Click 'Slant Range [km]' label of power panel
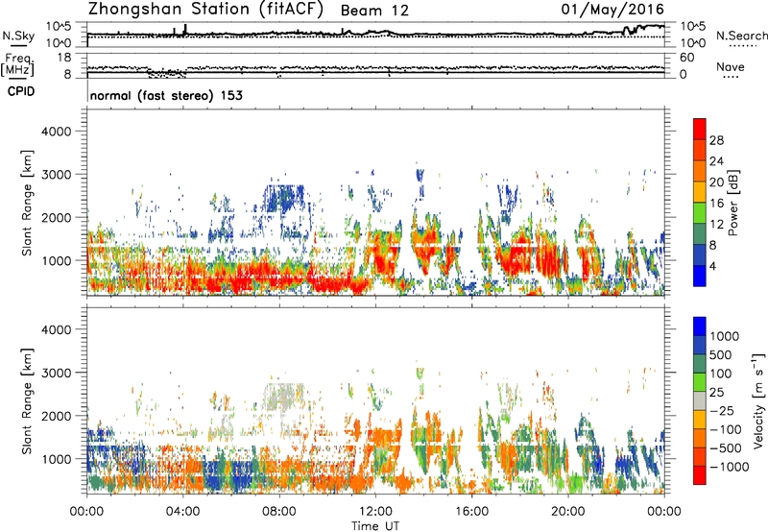The width and height of the screenshot is (768, 532). click(x=27, y=203)
